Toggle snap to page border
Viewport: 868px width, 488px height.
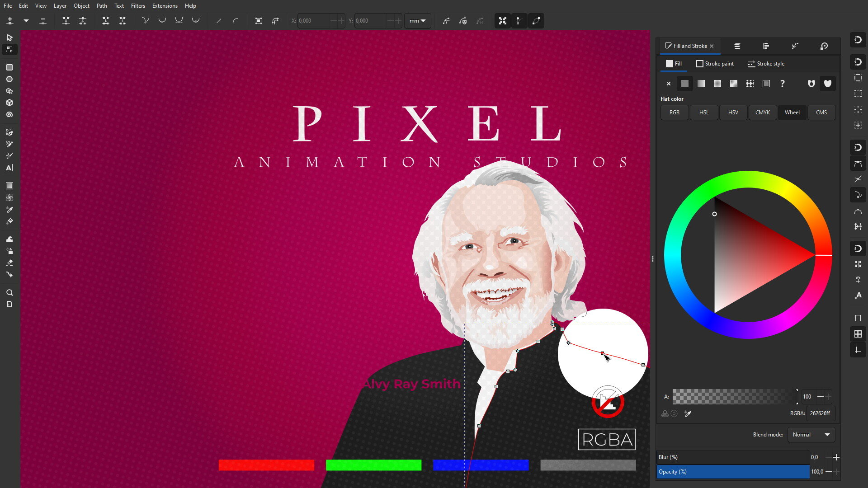tap(858, 318)
